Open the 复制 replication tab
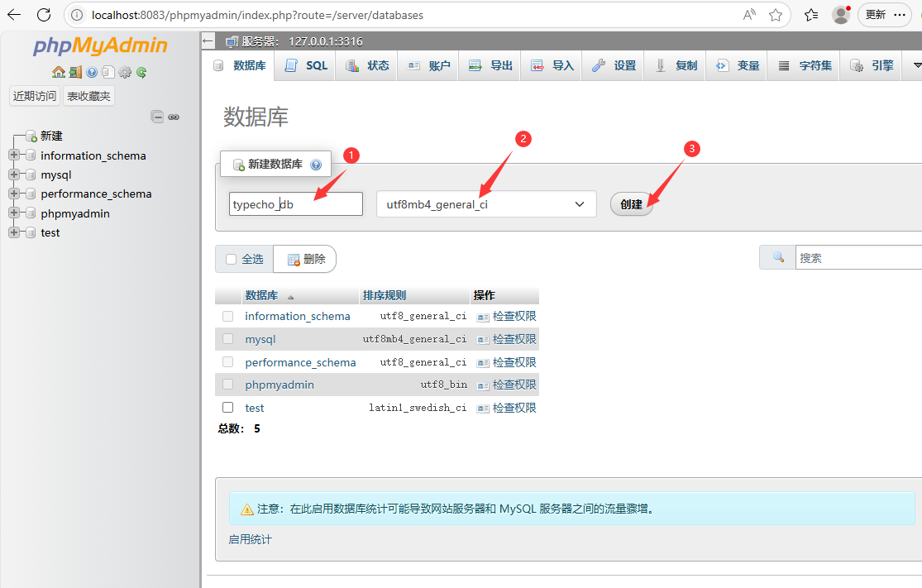Viewport: 922px width, 588px height. 676,65
